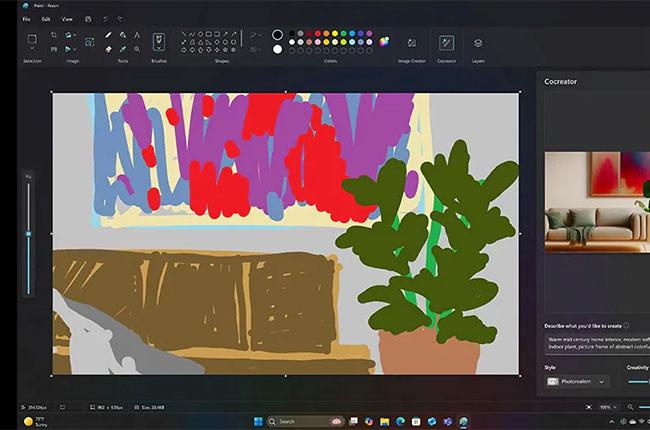The height and width of the screenshot is (430, 650).
Task: Pick the pink swatch in second row
Action: [x=318, y=42]
